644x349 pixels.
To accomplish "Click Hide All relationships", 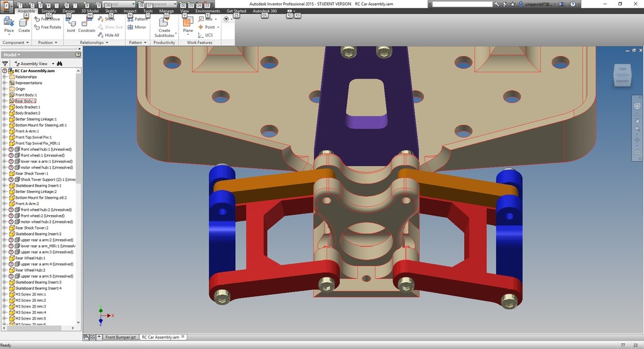I will click(x=111, y=35).
